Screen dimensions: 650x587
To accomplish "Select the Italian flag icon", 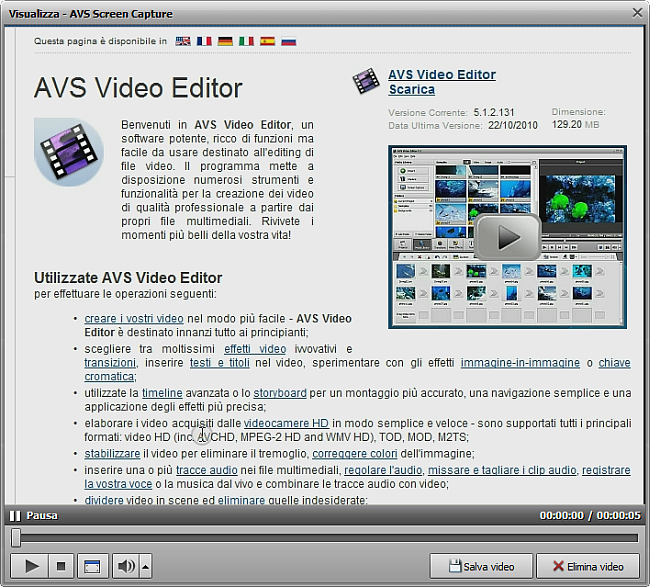I will [x=246, y=41].
